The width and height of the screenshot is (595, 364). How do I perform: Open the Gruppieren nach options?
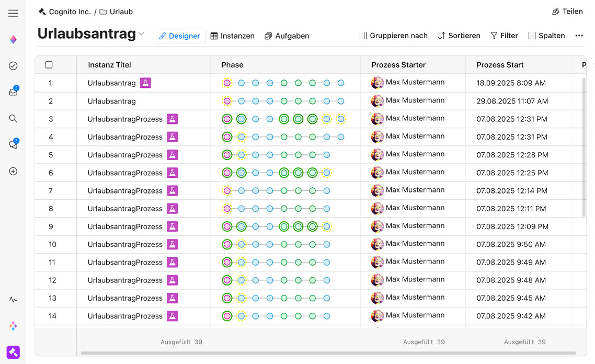tap(393, 36)
